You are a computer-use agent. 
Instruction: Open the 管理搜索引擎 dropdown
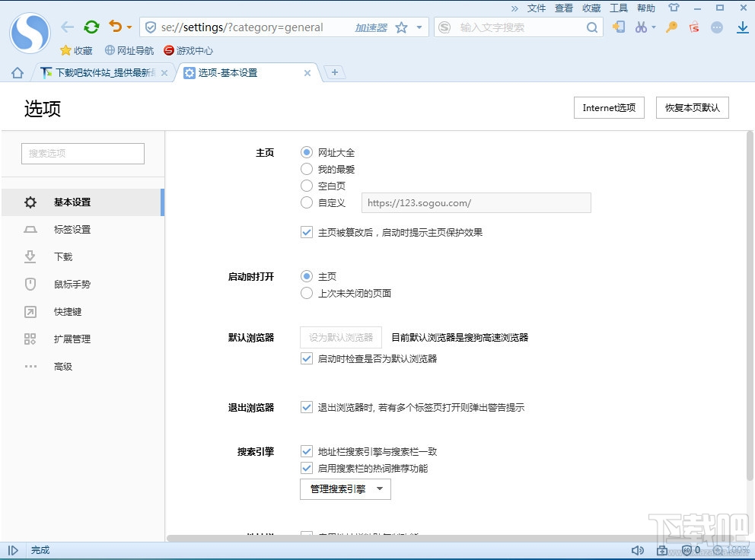point(346,489)
